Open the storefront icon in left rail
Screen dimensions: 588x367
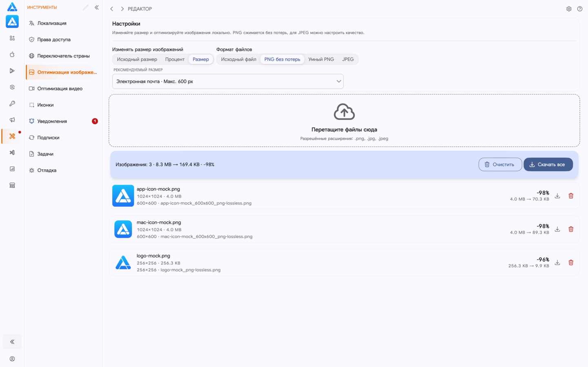click(x=12, y=185)
